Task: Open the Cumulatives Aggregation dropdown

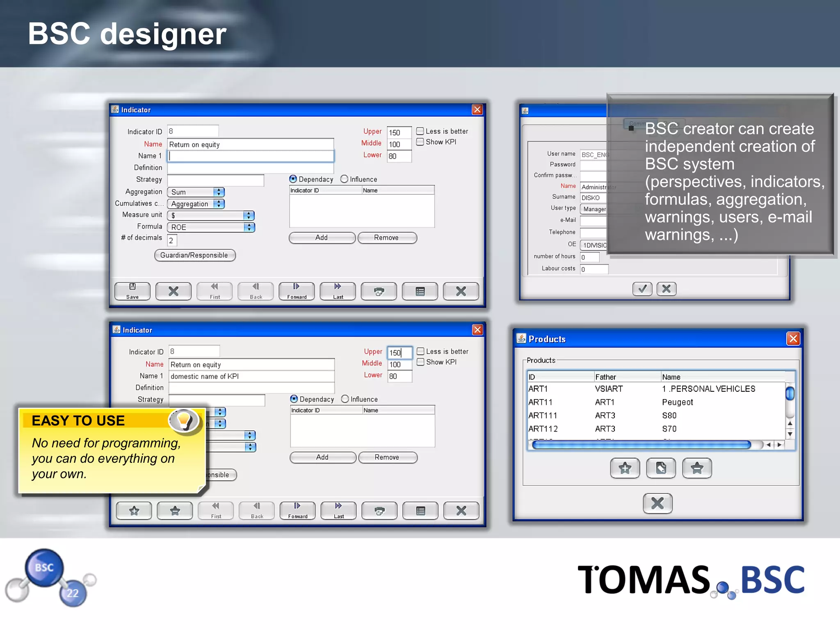Action: pyautogui.click(x=196, y=204)
